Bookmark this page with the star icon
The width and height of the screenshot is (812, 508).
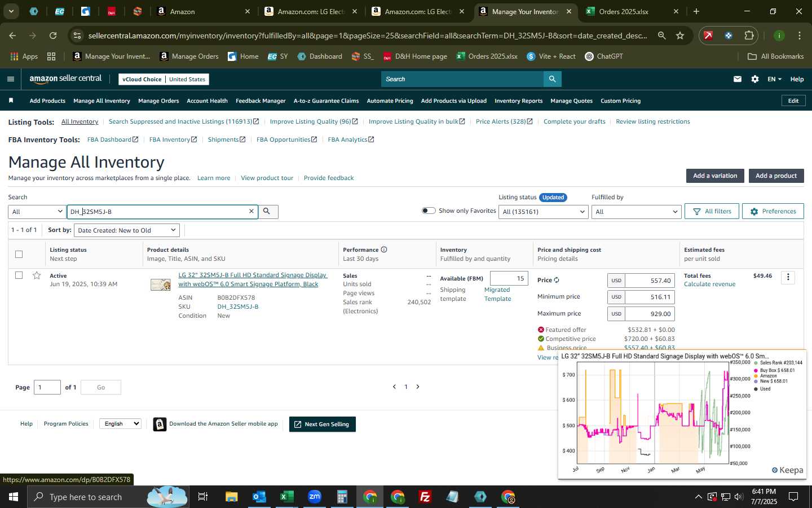point(680,36)
